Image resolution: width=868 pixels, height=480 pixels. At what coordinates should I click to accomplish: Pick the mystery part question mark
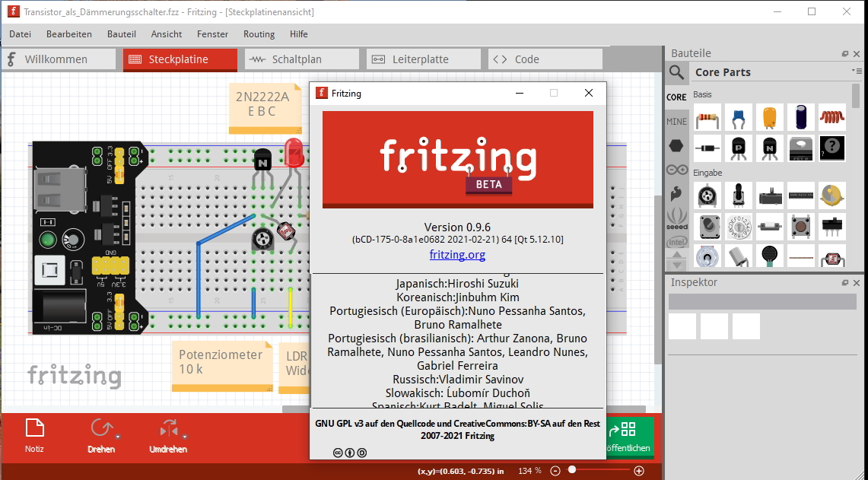point(832,148)
